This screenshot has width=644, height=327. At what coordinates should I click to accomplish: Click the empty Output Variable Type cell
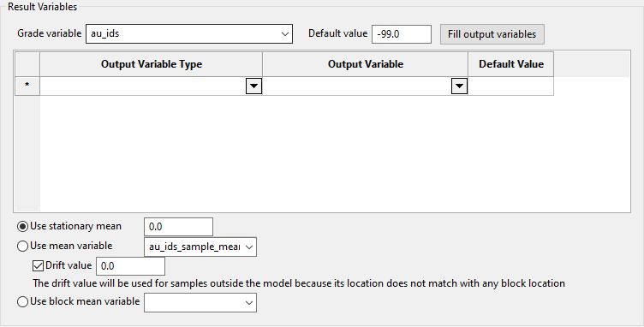click(143, 86)
